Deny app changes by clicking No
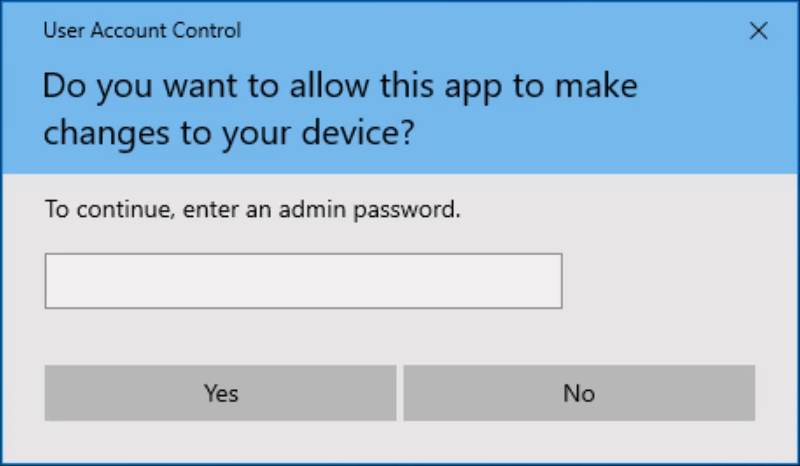 tap(579, 393)
